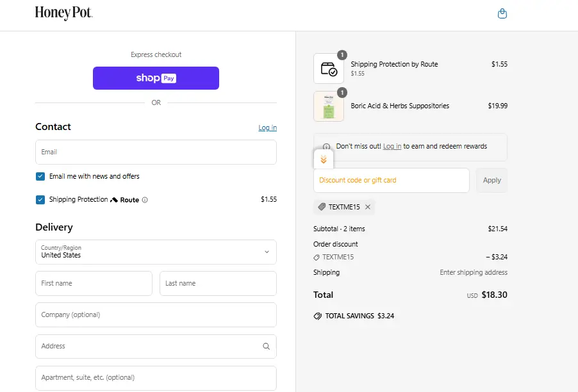The width and height of the screenshot is (578, 392).
Task: Click the Honey Pot logo
Action: coord(64,13)
